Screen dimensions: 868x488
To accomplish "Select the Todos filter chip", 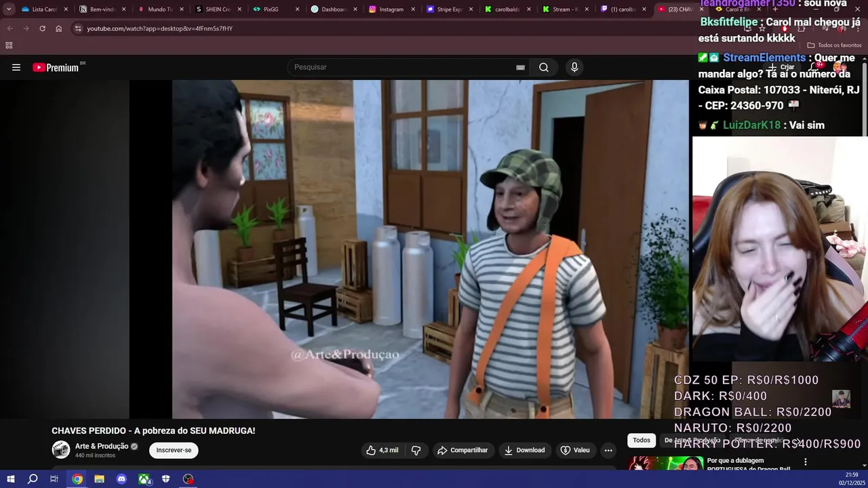I will click(642, 441).
